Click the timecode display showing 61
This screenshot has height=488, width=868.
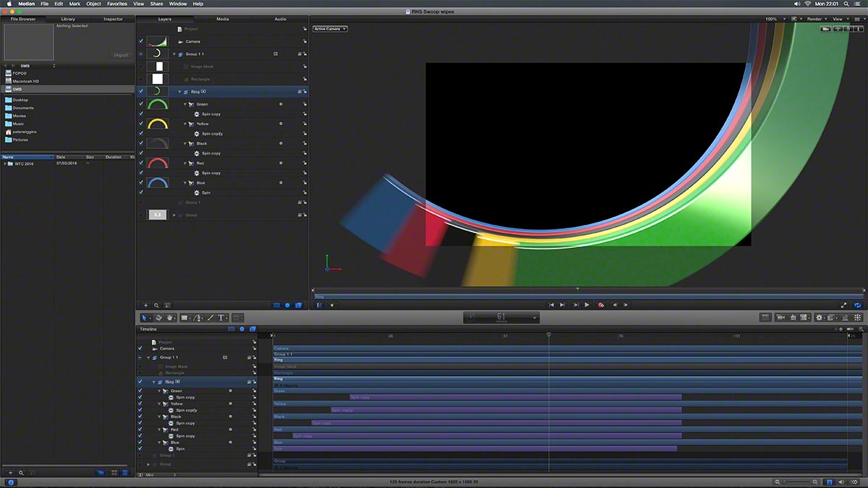pos(501,317)
